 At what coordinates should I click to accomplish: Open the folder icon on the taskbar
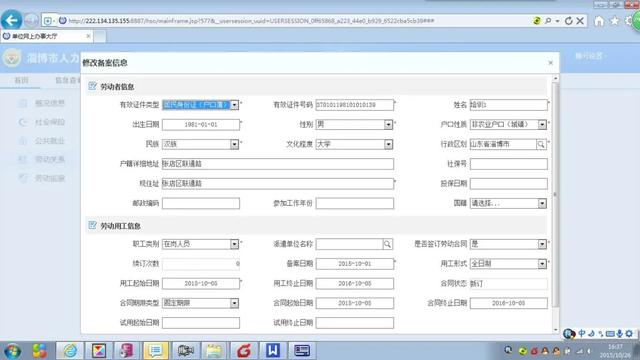[213, 351]
